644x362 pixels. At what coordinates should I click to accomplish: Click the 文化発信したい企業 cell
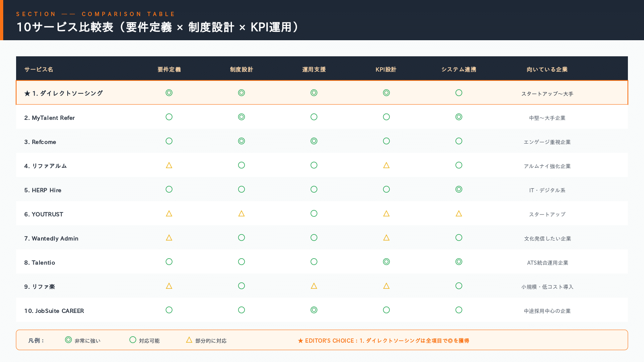click(x=547, y=239)
